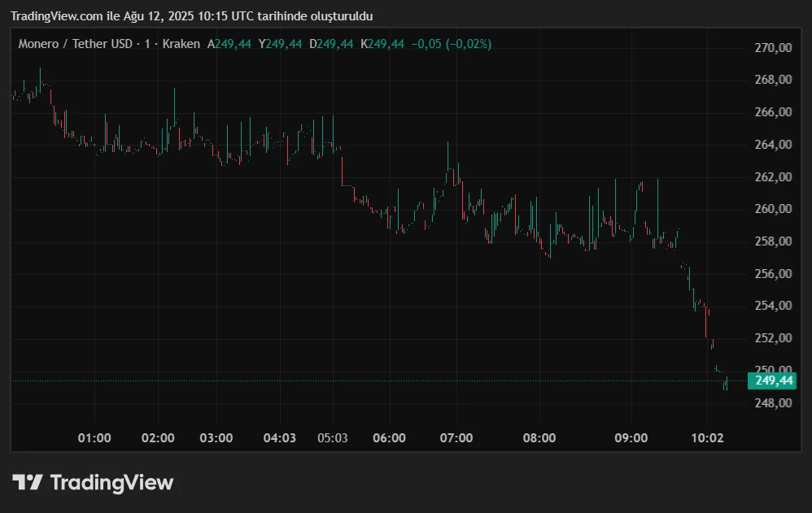Click the 07:00 time axis label

click(x=456, y=438)
